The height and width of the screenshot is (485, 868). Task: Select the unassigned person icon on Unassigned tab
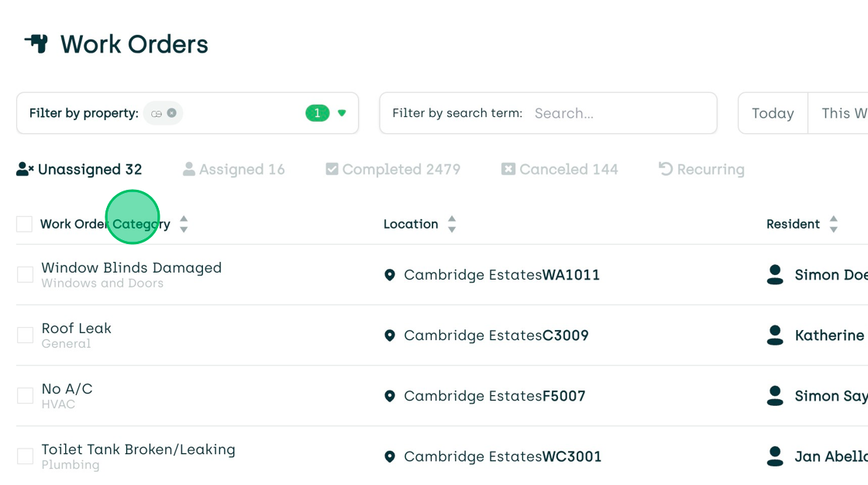(23, 169)
